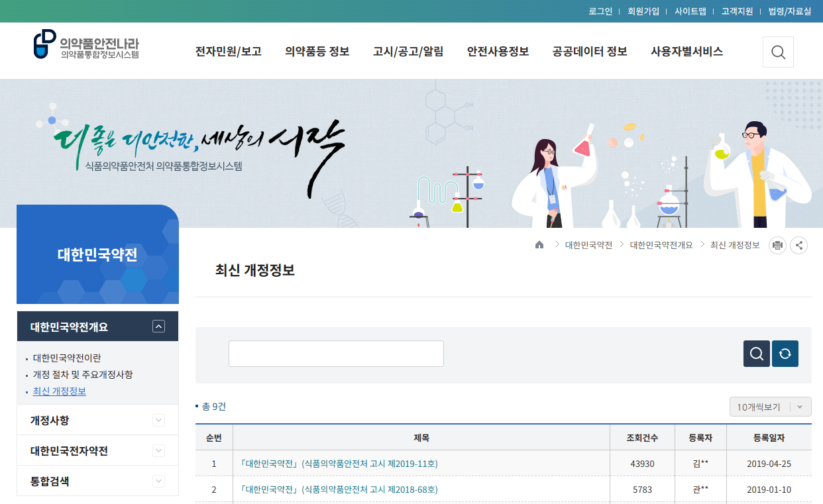This screenshot has width=823, height=504.
Task: Click the home icon in breadcrumb
Action: [539, 245]
